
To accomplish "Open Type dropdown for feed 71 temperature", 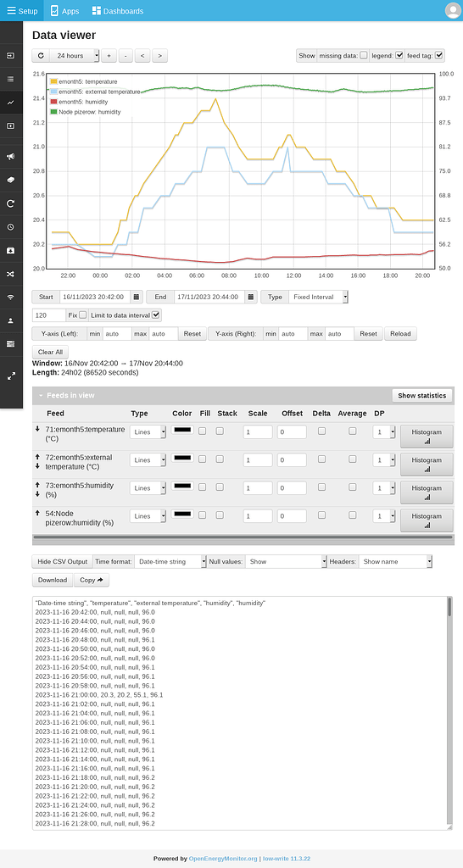I will [148, 431].
